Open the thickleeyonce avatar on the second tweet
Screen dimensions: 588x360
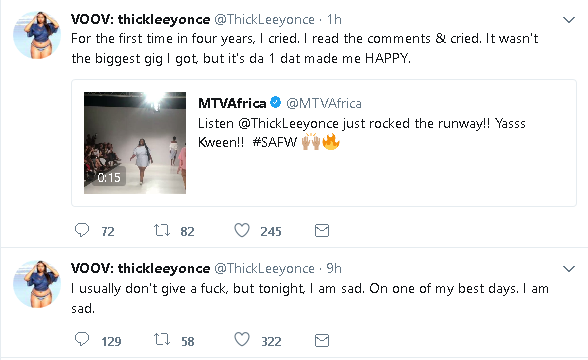click(x=37, y=284)
